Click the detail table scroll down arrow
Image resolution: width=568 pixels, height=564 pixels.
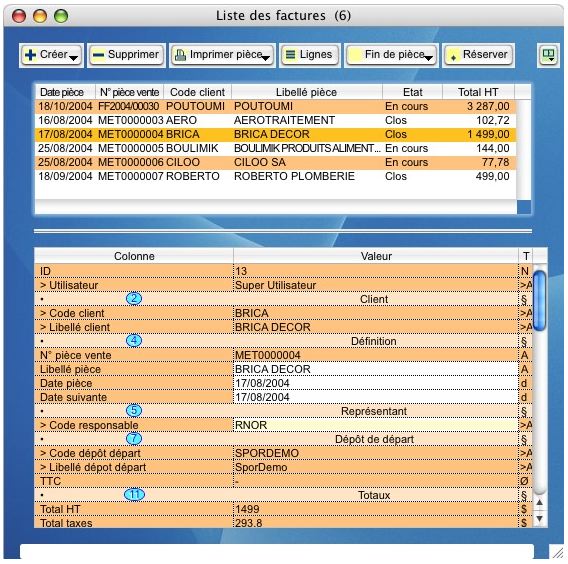click(x=539, y=519)
